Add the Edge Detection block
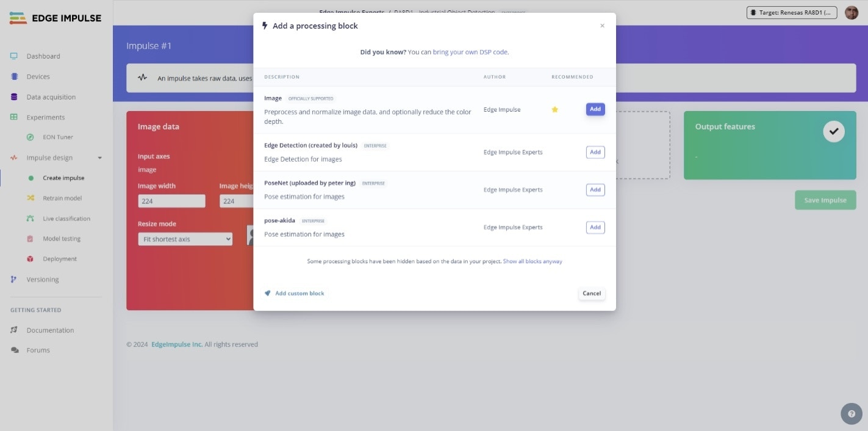868x431 pixels. (595, 152)
